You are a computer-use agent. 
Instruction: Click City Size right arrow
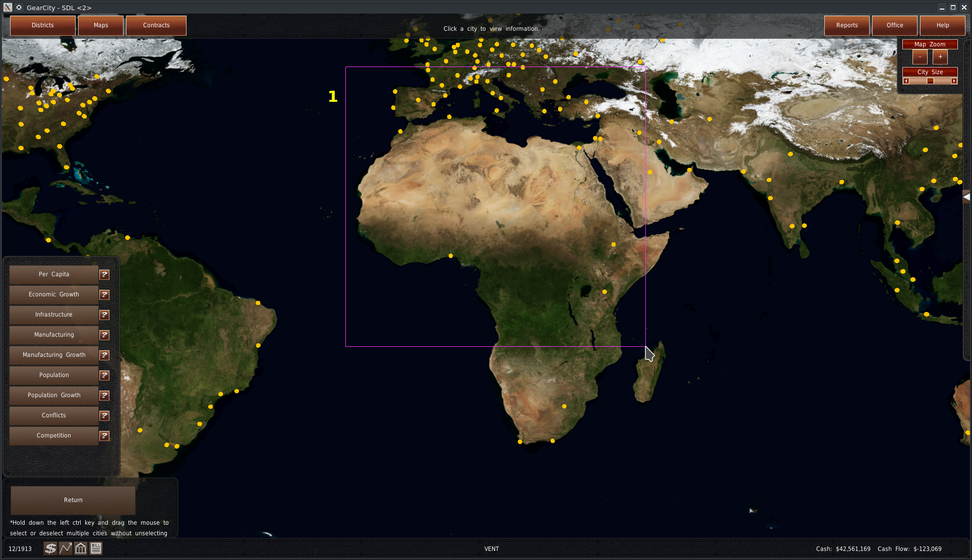[954, 81]
